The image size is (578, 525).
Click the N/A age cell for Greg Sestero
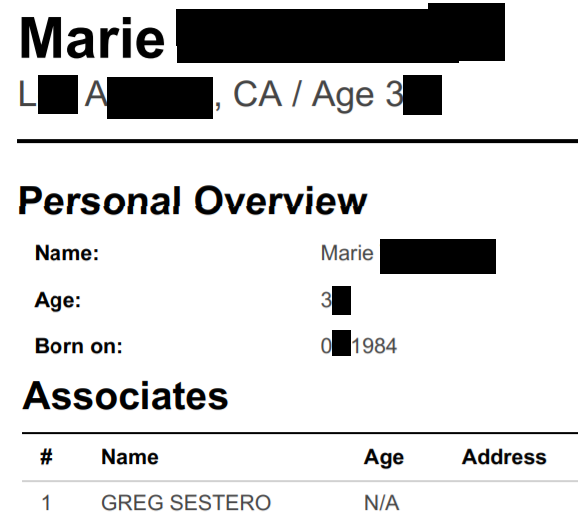point(382,503)
